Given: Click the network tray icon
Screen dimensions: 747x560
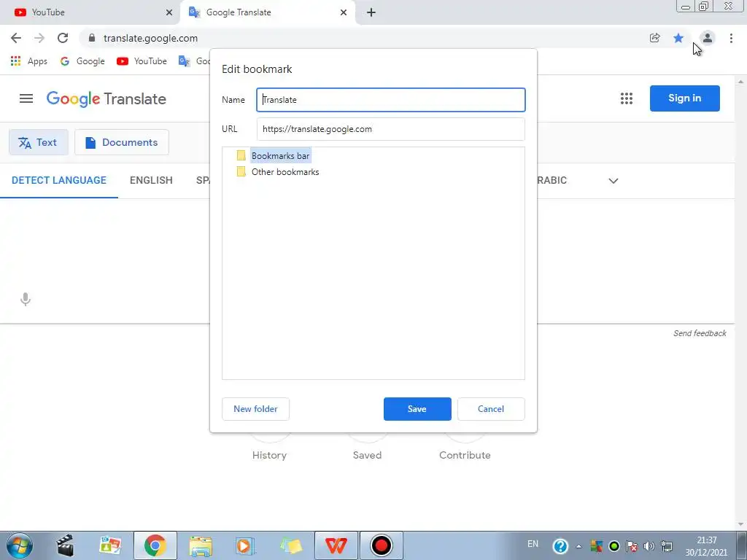Looking at the screenshot, I should (667, 545).
